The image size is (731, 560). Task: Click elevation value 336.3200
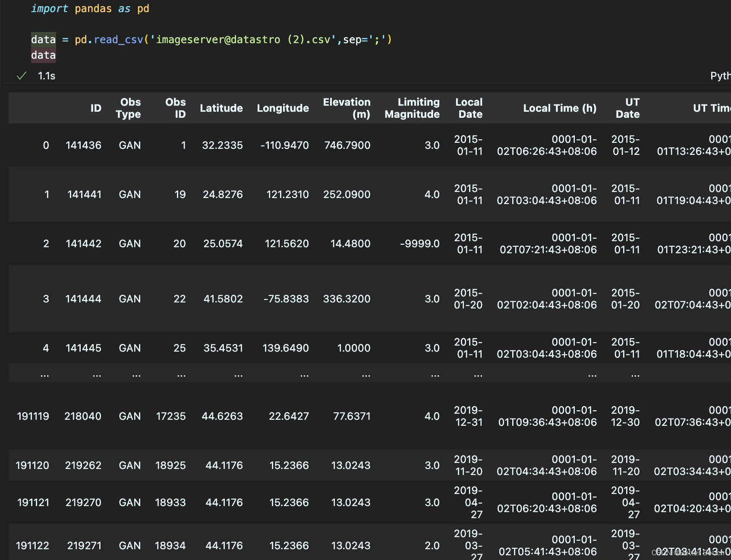click(347, 299)
